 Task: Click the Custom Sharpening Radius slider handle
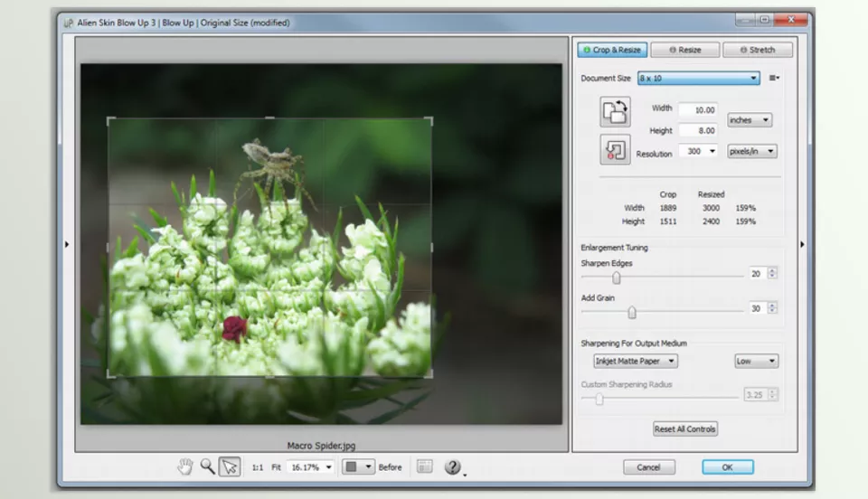[599, 399]
